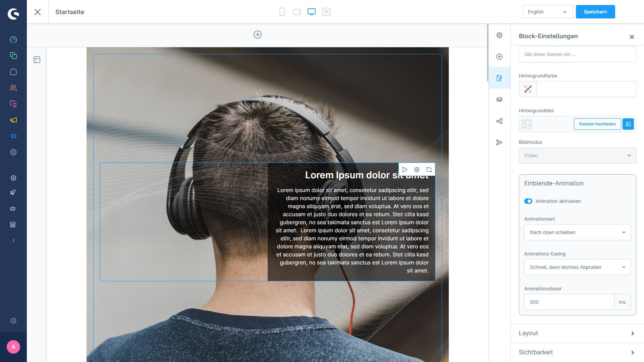Viewport: 644px width, 362px height.
Task: Click the send/publish arrow icon
Action: click(x=499, y=142)
